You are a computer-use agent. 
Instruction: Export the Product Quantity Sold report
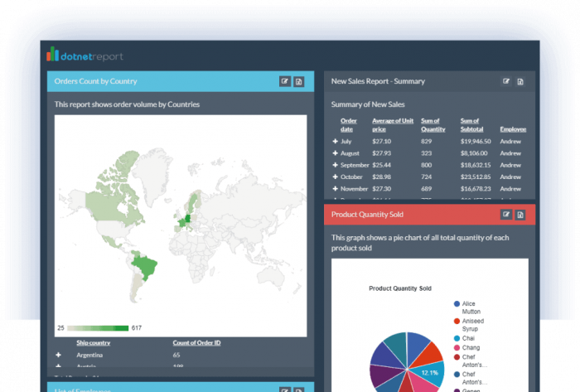[520, 215]
